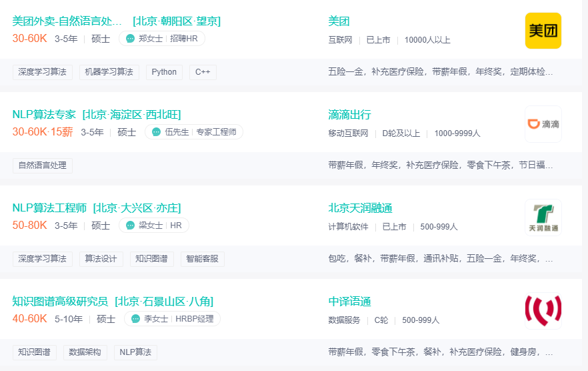Click the [北京·大兴区·亦庄] location text

coord(137,208)
